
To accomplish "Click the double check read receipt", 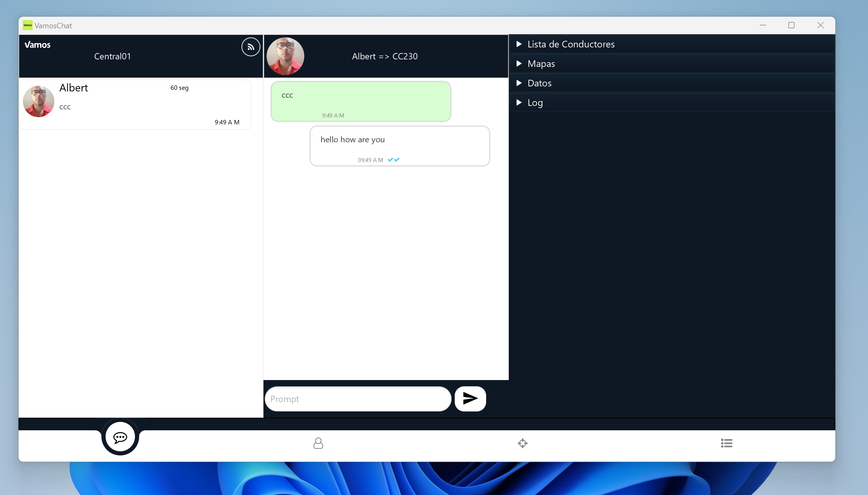I will point(393,160).
